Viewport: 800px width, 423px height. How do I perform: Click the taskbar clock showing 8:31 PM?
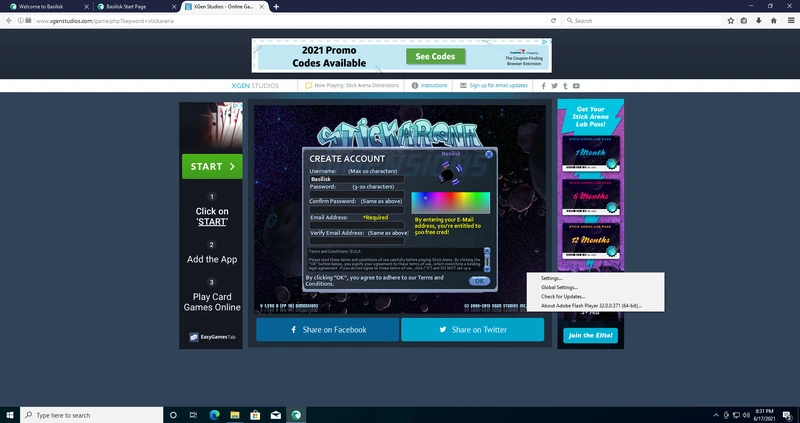point(764,415)
